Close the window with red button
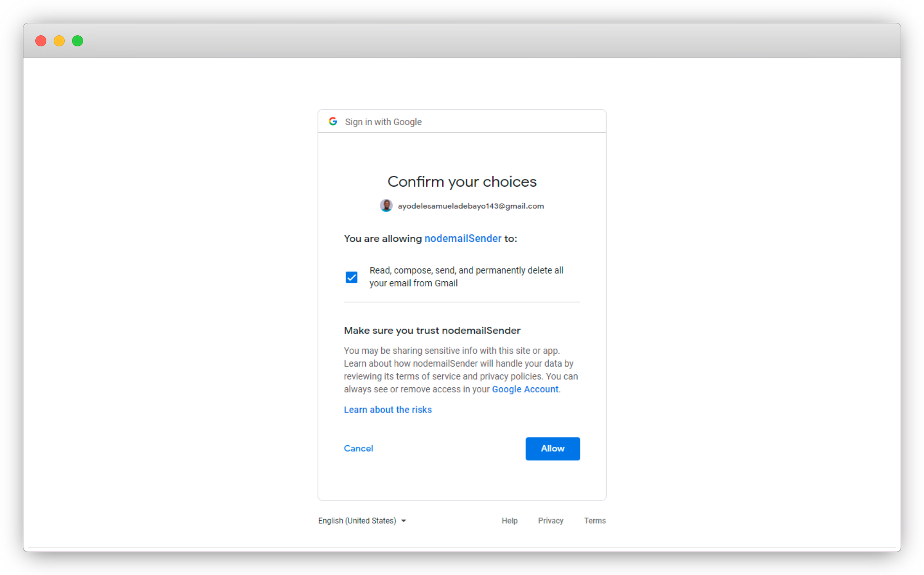Viewport: 924px width, 575px height. click(x=41, y=41)
